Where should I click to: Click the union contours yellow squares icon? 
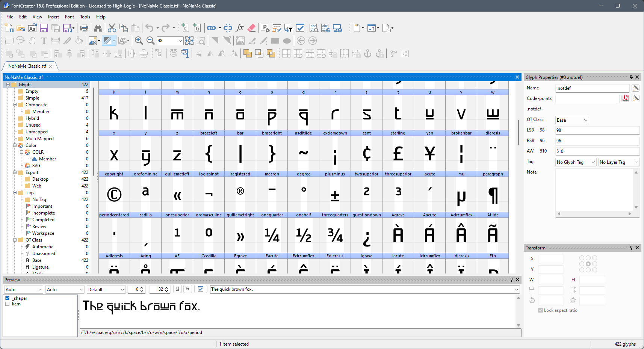(x=248, y=54)
